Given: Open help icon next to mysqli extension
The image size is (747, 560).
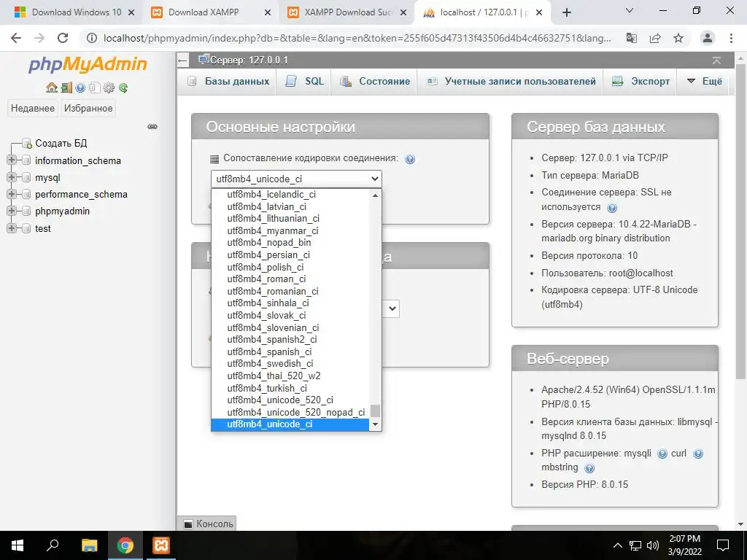Looking at the screenshot, I should (x=662, y=454).
